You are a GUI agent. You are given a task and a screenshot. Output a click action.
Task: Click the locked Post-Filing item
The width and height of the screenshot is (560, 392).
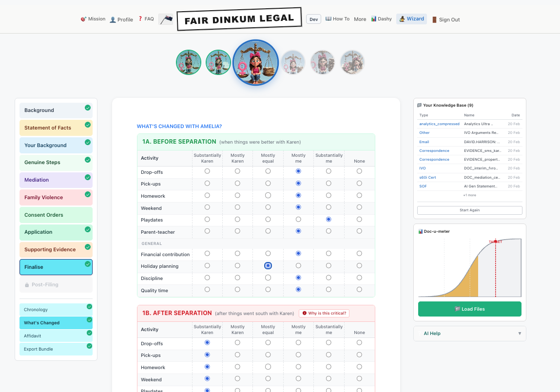(56, 285)
